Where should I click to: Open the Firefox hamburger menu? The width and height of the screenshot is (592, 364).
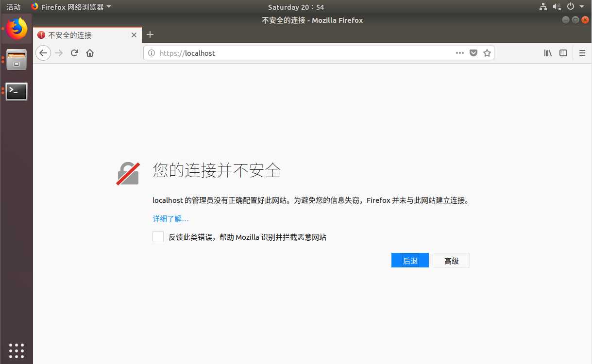point(582,53)
